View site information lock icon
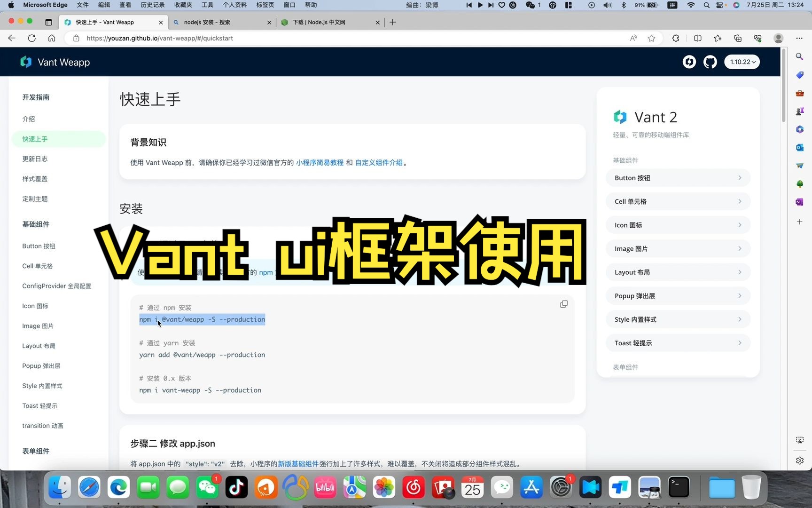 coord(76,38)
